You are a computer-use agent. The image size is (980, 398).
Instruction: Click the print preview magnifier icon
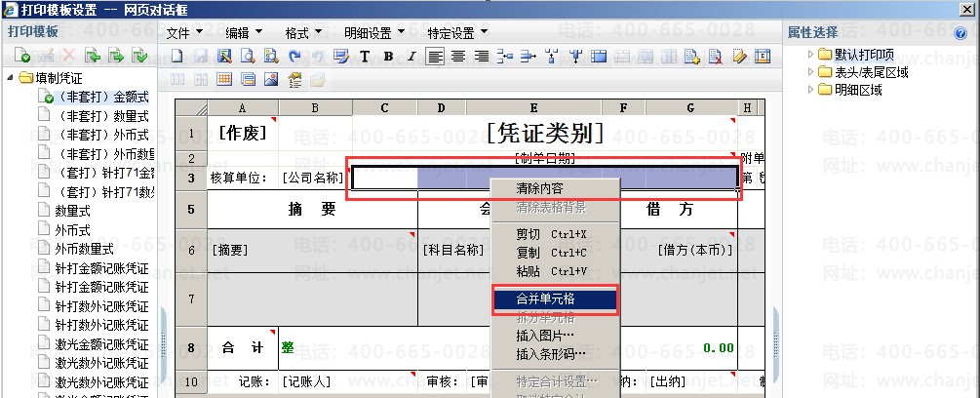point(248,57)
